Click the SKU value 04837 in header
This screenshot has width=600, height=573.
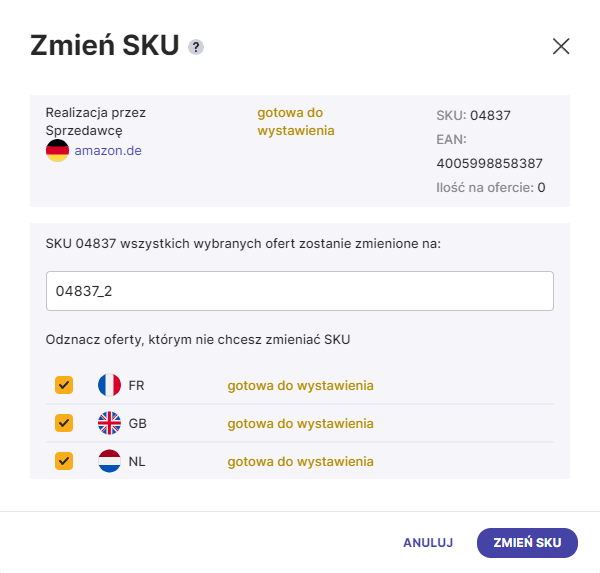(x=490, y=115)
